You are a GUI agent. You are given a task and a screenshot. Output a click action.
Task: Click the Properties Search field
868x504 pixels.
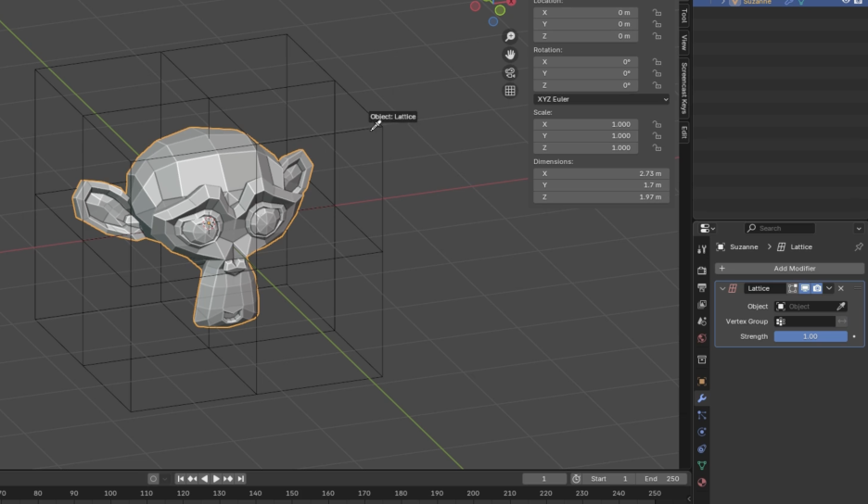pyautogui.click(x=780, y=228)
